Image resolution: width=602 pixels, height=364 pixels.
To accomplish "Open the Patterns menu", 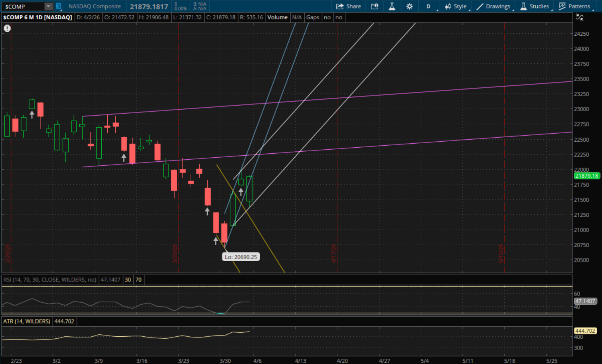I will coord(575,6).
